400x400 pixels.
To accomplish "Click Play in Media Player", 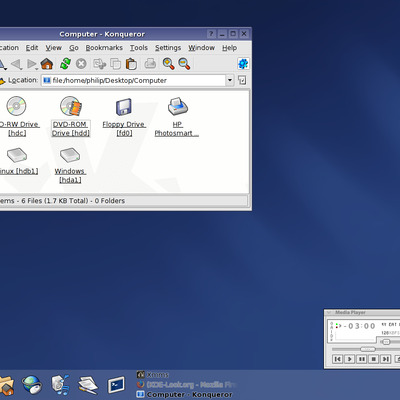I will point(350,359).
